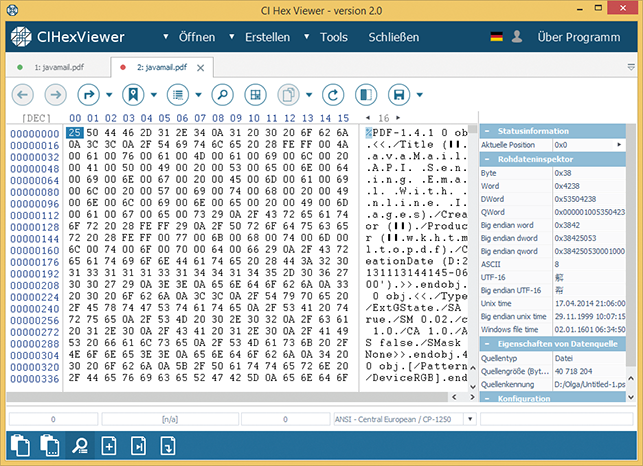Open the dropdown next to save icon
643x466 pixels.
(x=420, y=95)
